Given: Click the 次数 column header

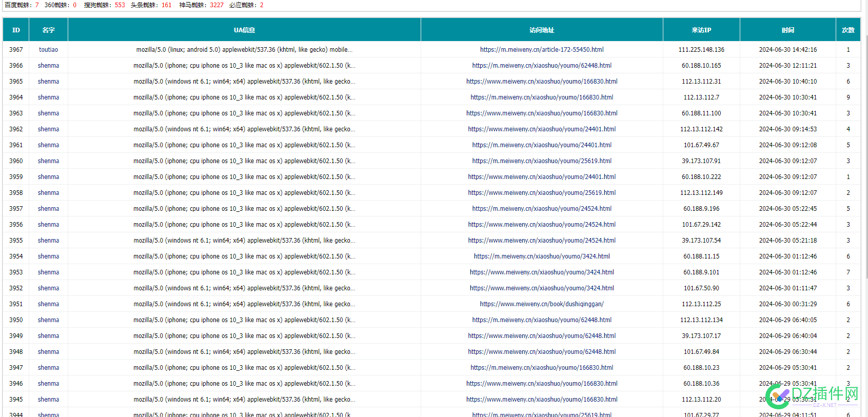Looking at the screenshot, I should pos(848,30).
